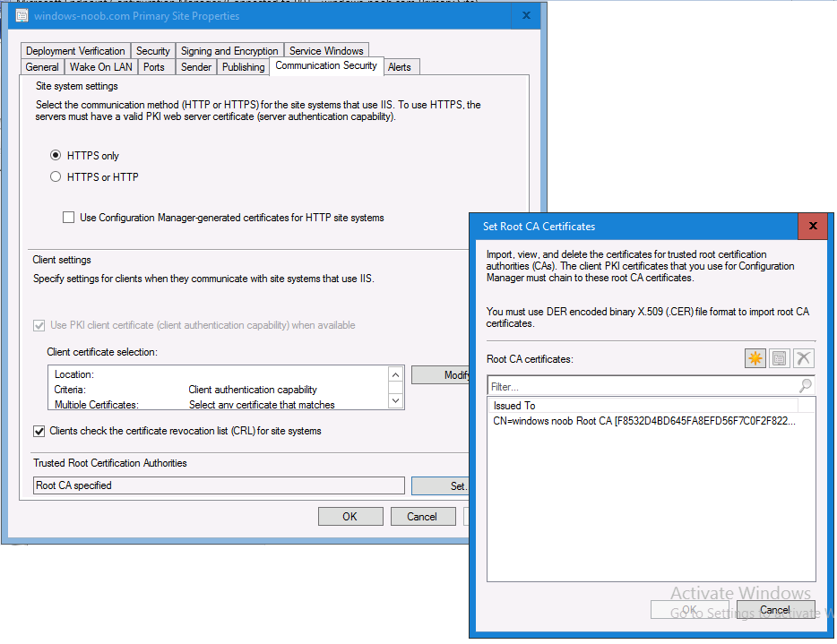Click Cancel in Set Root CA Certificates
837x644 pixels.
pyautogui.click(x=775, y=609)
